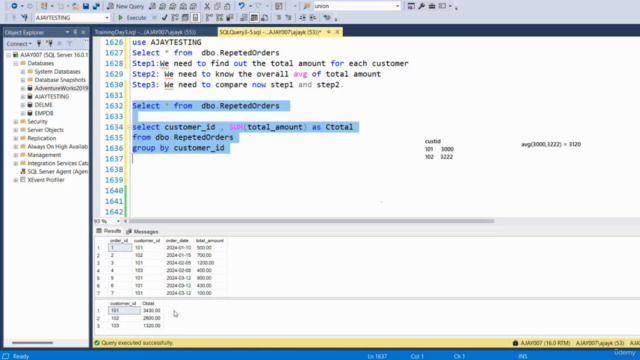Select DELME database in the tree

(43, 105)
